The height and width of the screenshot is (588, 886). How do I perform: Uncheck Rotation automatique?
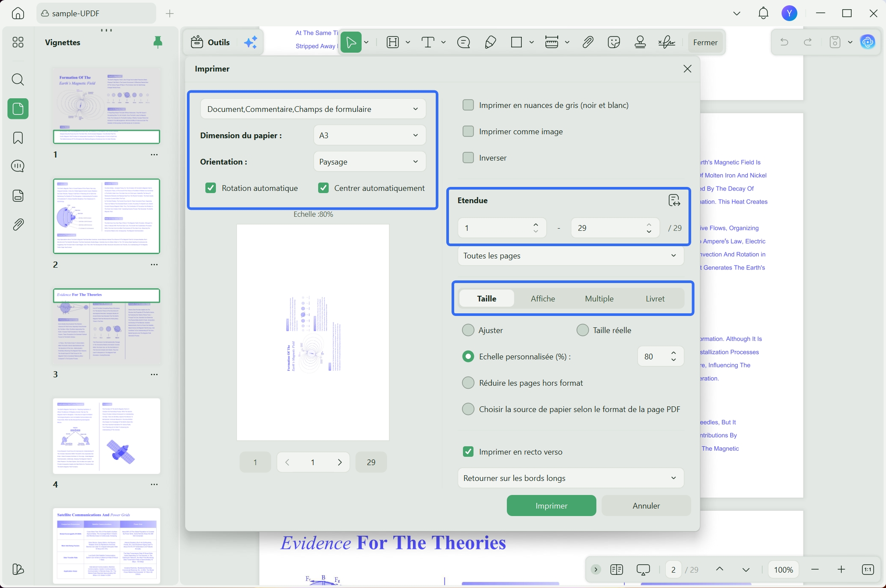point(211,188)
